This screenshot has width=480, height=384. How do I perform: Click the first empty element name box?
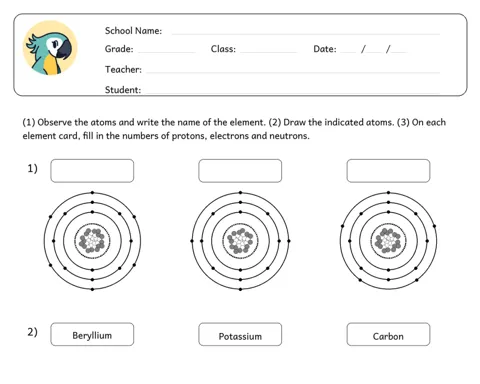pyautogui.click(x=92, y=171)
